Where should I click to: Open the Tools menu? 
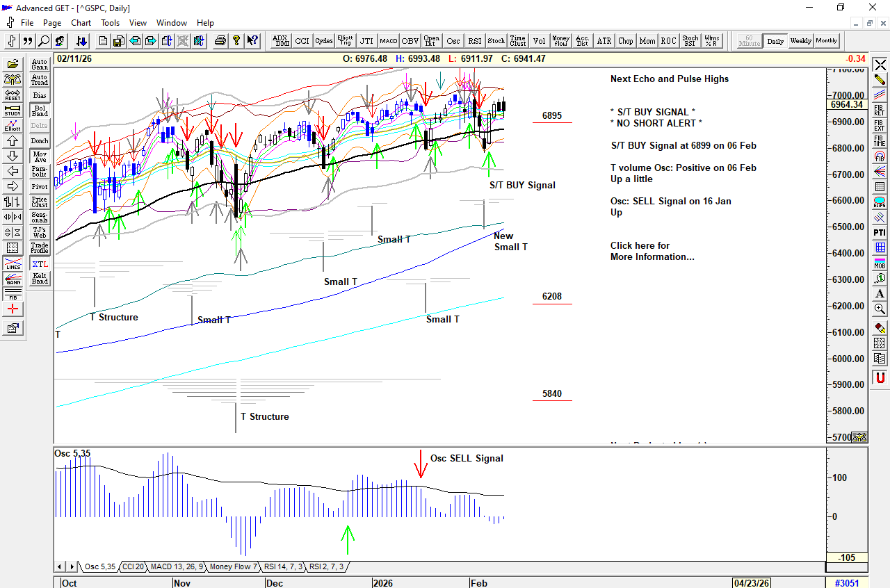[x=110, y=23]
